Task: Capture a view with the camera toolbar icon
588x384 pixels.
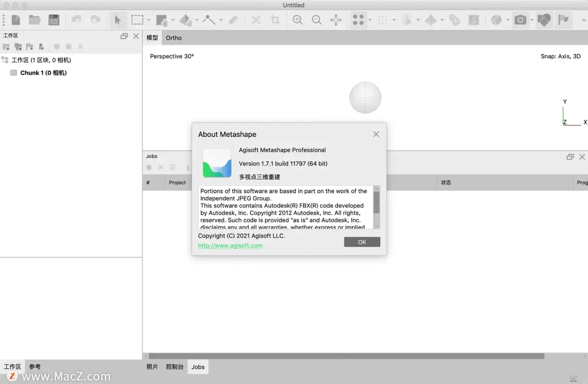Action: point(520,20)
